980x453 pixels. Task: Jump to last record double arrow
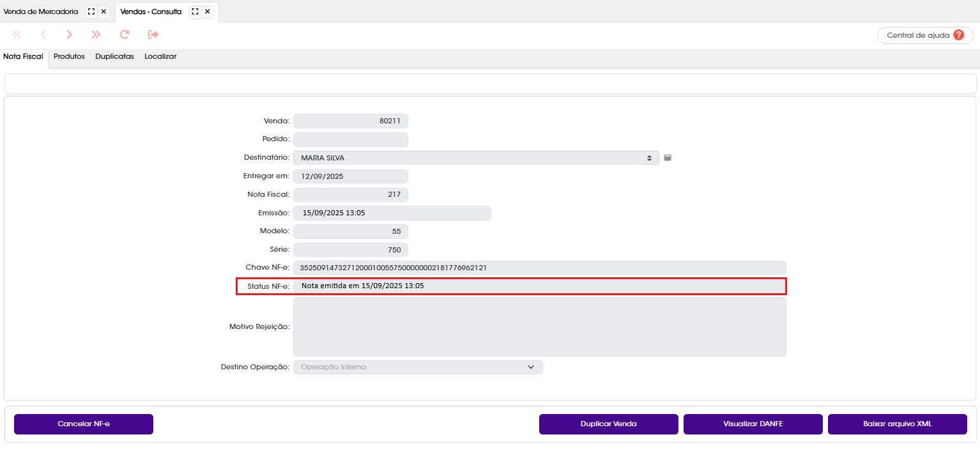96,35
